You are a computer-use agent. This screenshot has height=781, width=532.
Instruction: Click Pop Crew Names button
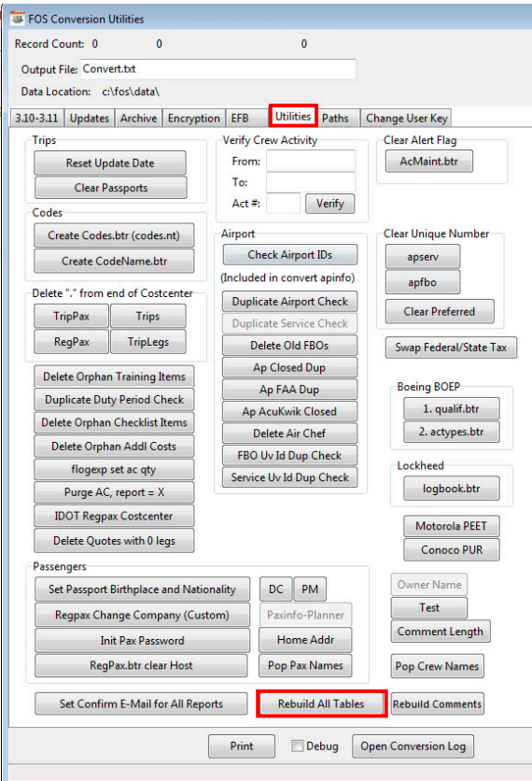[437, 666]
